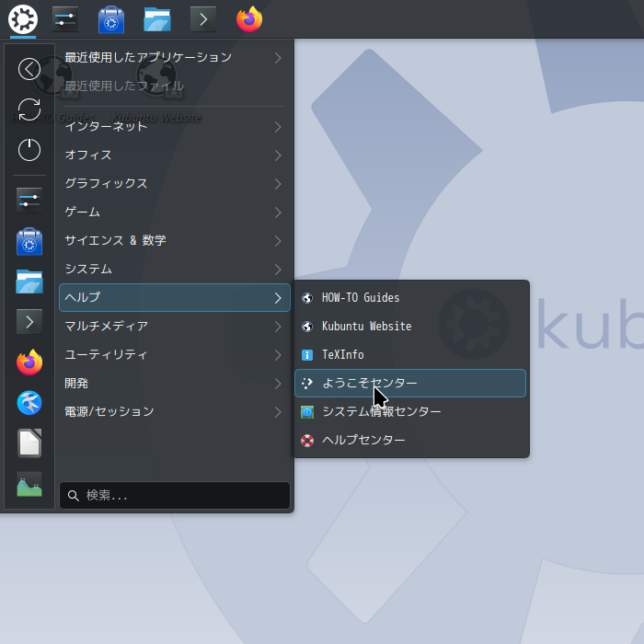Open Dolphin favorite in the menu sidebar
The image size is (644, 644).
[x=29, y=282]
